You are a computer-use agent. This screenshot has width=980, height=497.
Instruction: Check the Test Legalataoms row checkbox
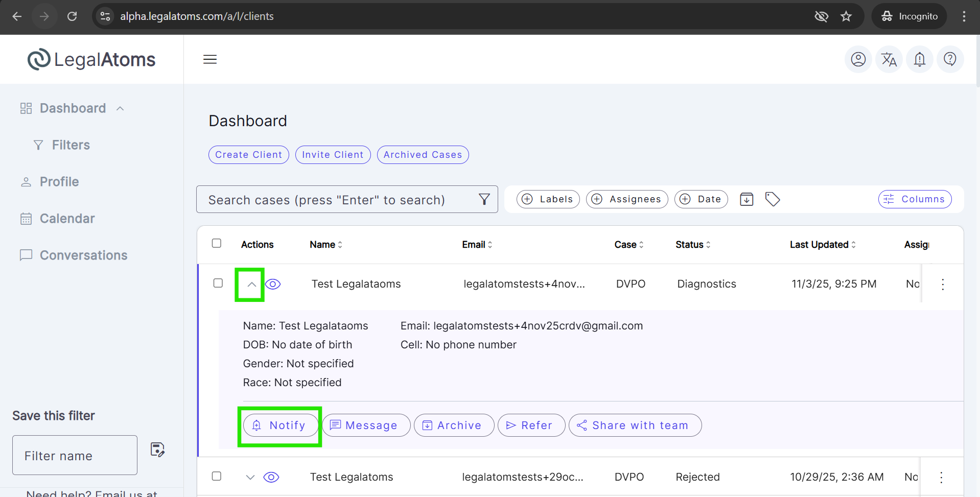218,283
